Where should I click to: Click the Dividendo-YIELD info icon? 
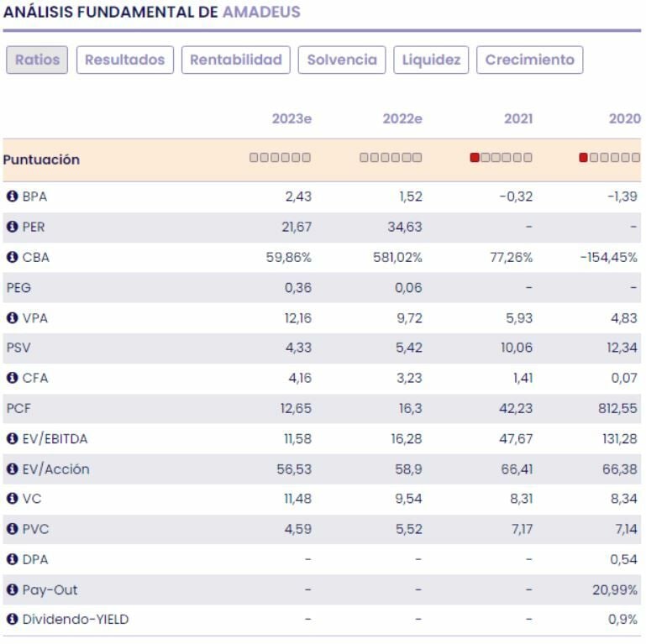tap(12, 620)
